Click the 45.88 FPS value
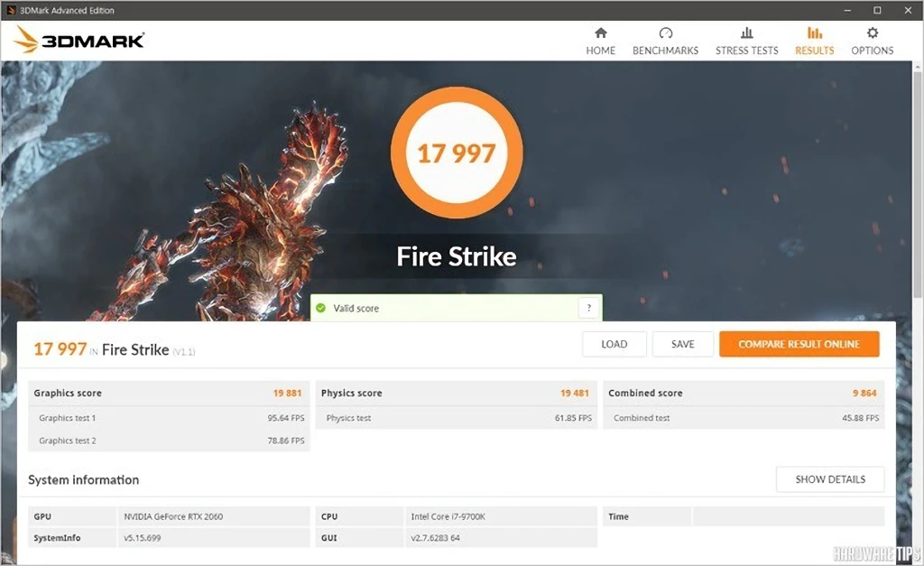The height and width of the screenshot is (566, 924). click(860, 418)
